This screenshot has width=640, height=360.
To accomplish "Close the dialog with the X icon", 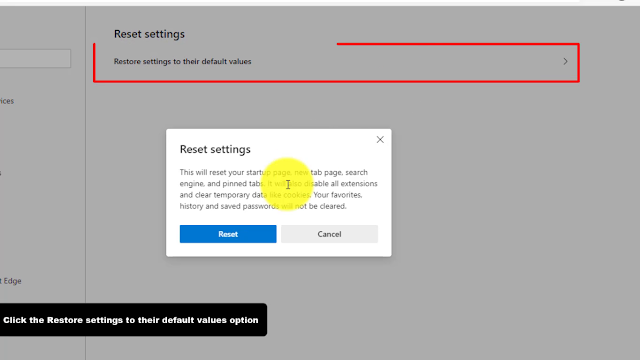I will click(380, 140).
